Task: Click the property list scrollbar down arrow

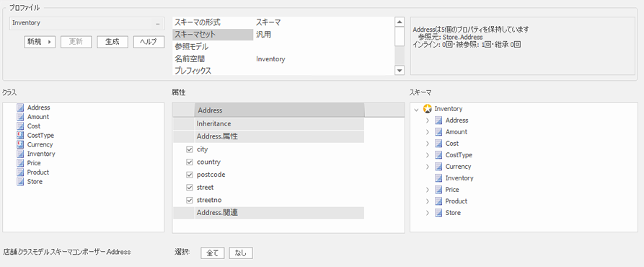Action: (400, 71)
